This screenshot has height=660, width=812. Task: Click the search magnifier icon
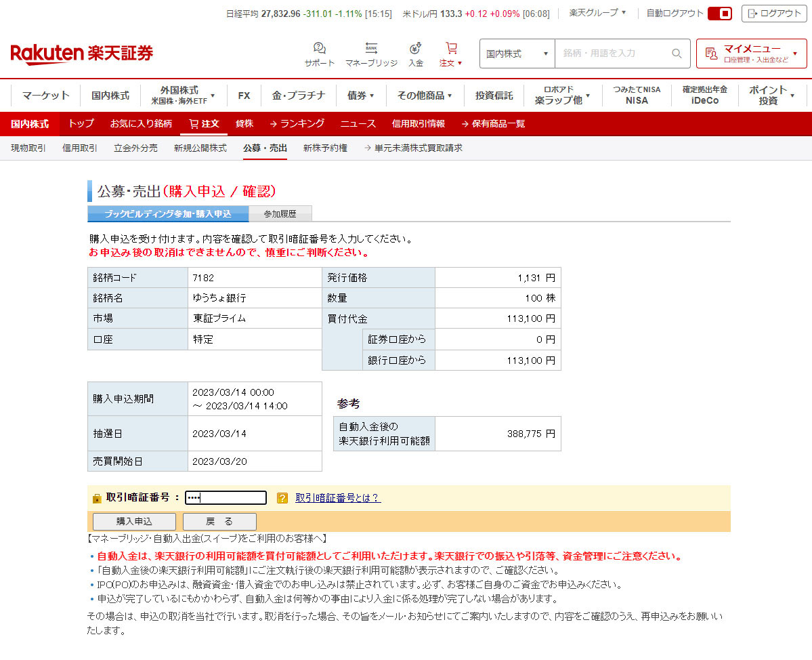676,54
